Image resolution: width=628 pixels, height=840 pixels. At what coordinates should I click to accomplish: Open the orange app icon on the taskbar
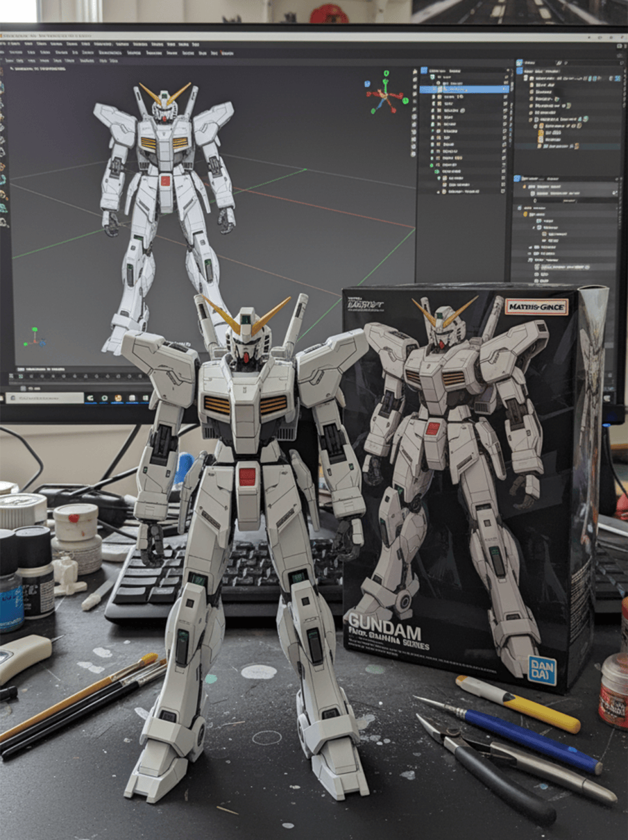click(118, 398)
